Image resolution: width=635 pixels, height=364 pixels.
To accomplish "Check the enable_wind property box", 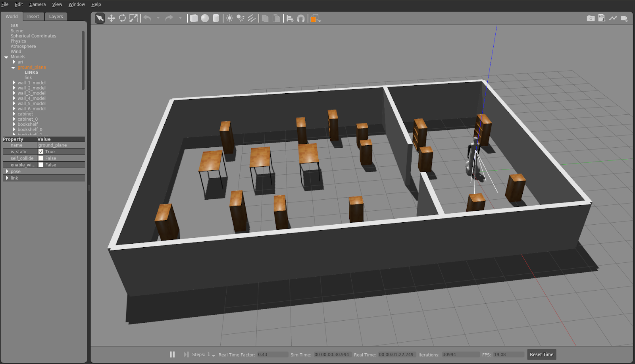I will tap(41, 164).
